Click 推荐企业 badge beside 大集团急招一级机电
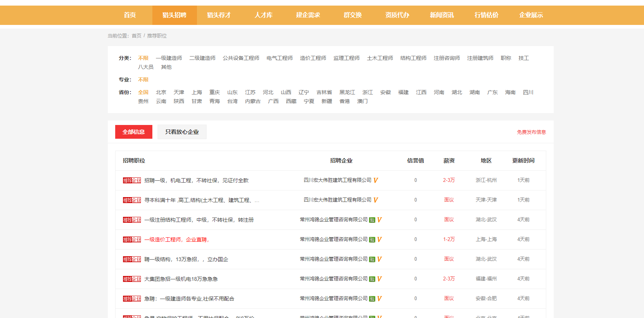644x318 pixels. pyautogui.click(x=132, y=279)
